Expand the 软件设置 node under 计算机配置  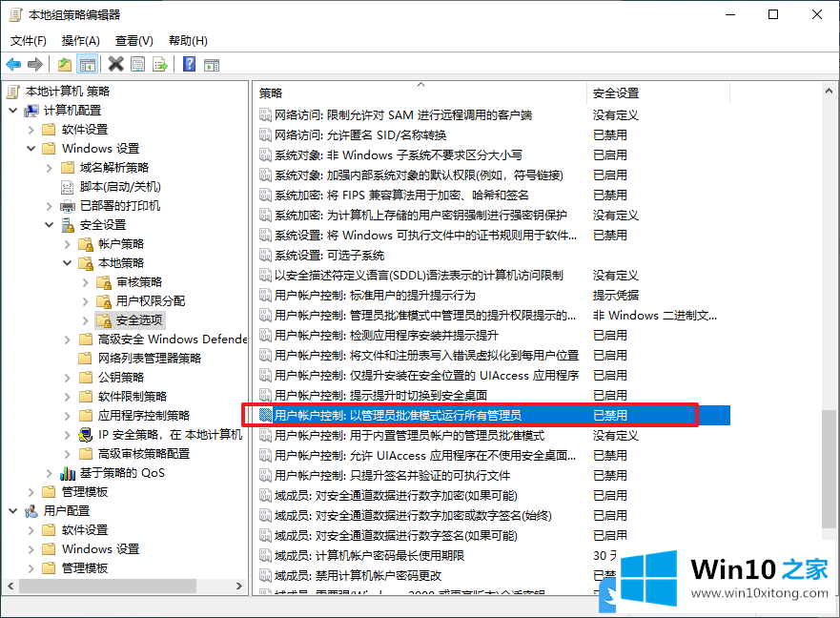[x=31, y=130]
